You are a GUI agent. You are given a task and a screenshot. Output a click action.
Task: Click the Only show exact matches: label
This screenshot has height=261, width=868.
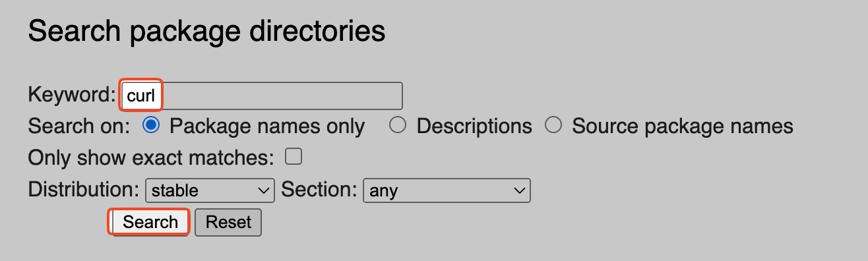click(x=150, y=158)
